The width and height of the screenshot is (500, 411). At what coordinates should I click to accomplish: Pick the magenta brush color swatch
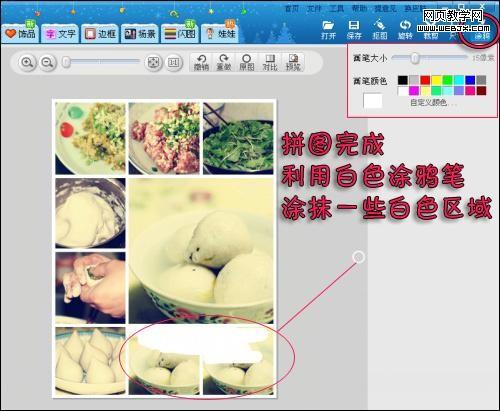pos(414,91)
